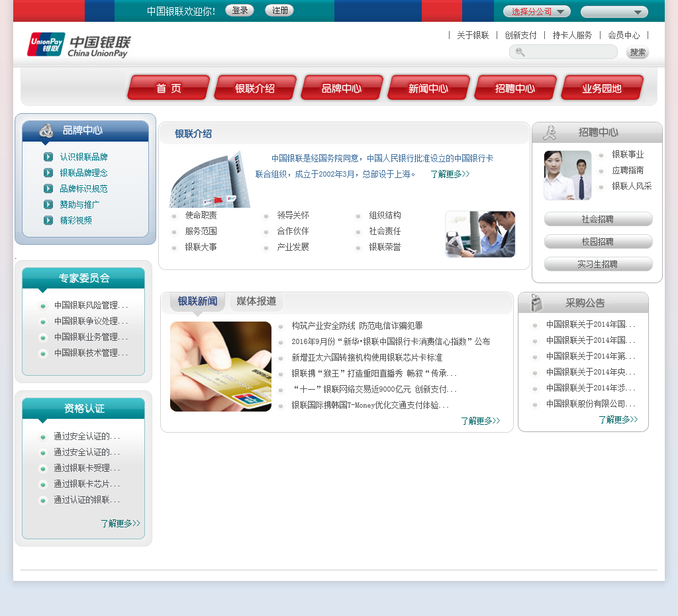Click the 登录 button
The height and width of the screenshot is (616, 678).
click(240, 11)
